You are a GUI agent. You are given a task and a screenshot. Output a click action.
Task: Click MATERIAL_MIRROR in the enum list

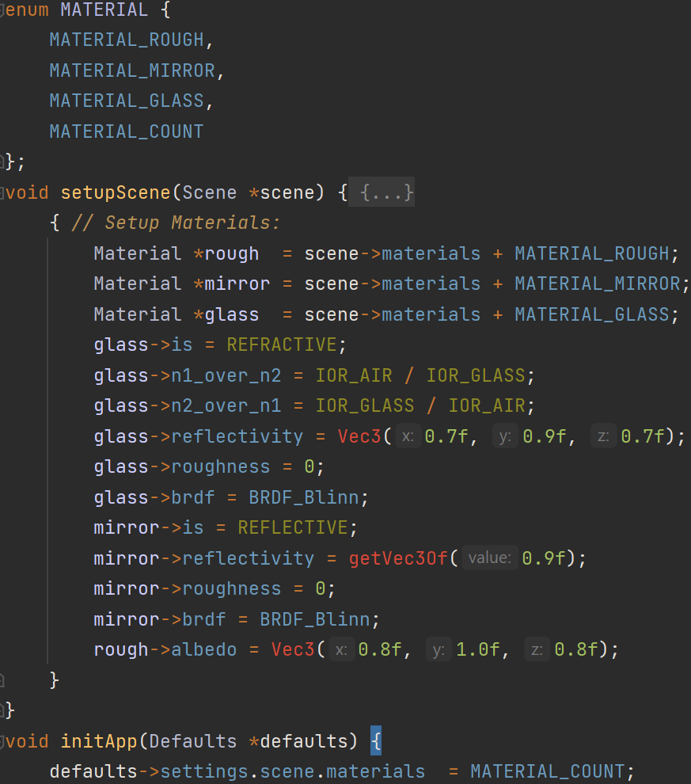pyautogui.click(x=132, y=70)
